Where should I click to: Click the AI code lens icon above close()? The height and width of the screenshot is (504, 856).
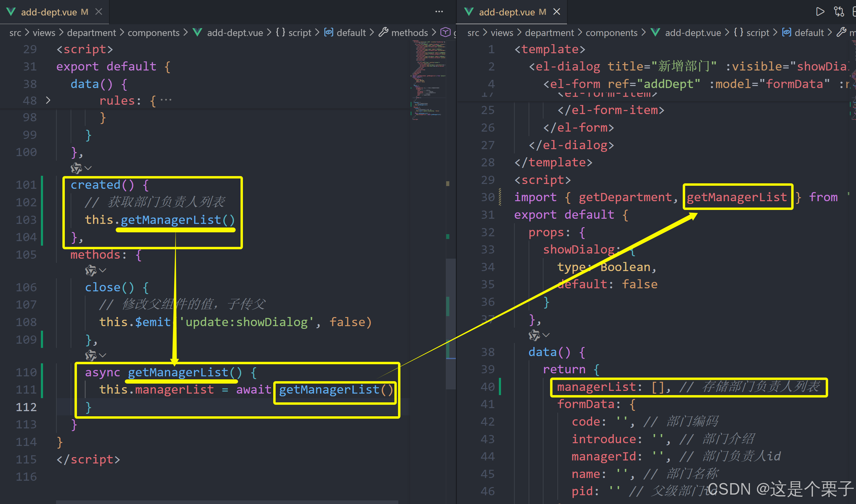(91, 270)
